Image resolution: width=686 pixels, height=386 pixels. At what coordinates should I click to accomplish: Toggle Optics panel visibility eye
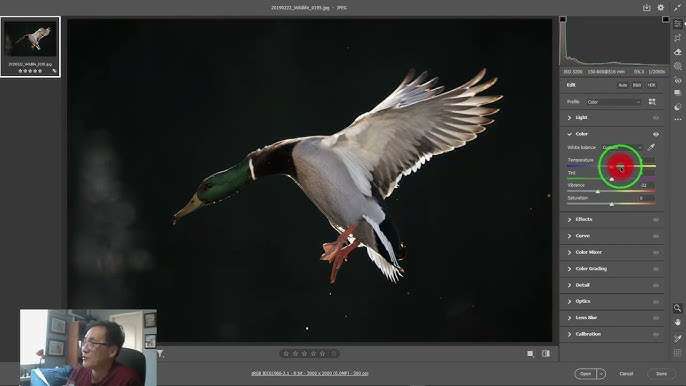(655, 302)
